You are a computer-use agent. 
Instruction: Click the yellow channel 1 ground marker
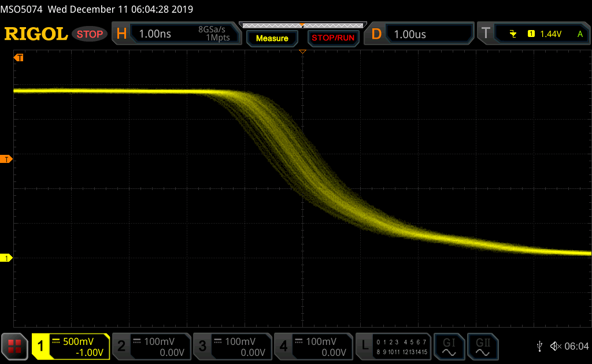click(6, 258)
